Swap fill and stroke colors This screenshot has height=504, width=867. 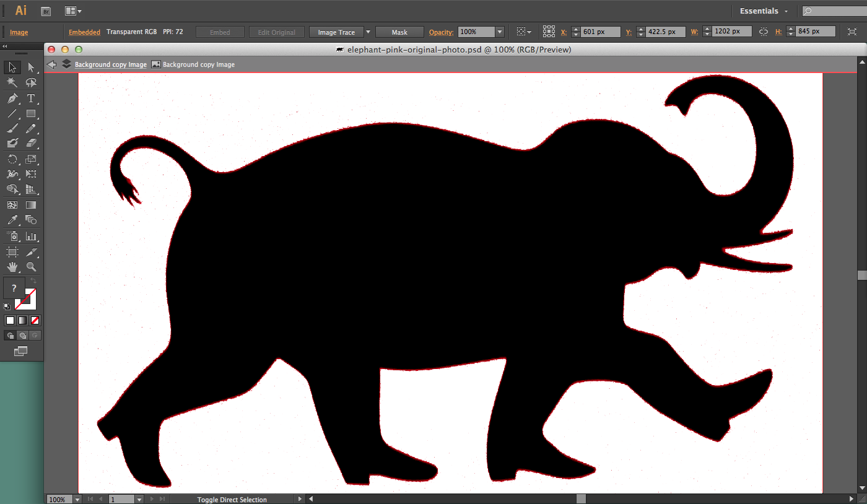point(34,281)
